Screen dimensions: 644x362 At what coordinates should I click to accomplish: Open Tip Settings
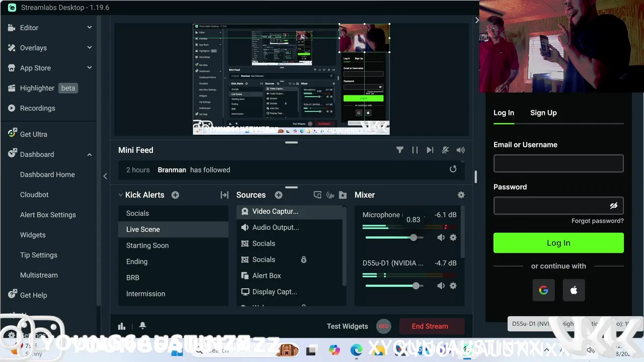coord(39,255)
